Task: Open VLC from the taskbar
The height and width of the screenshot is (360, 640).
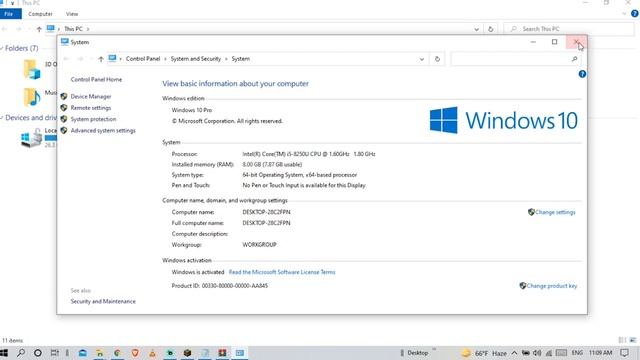Action: click(152, 353)
